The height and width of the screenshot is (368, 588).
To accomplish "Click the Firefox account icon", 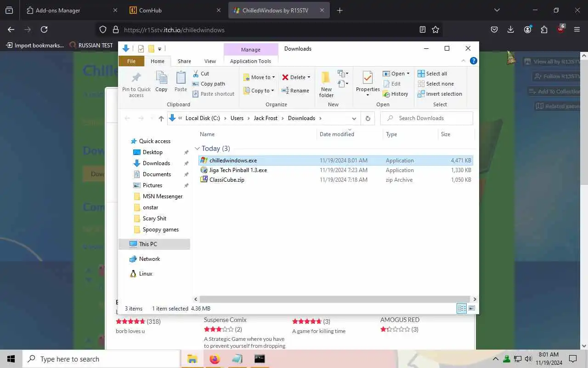I will [x=527, y=29].
